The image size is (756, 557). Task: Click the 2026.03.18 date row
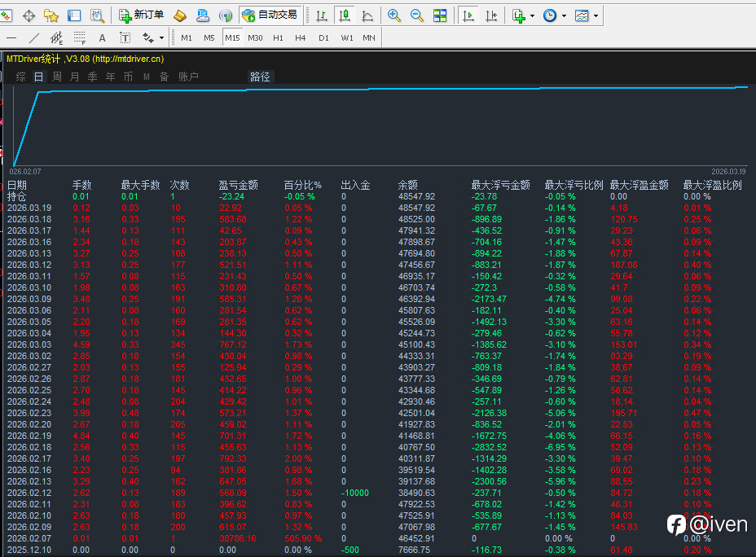(x=29, y=220)
